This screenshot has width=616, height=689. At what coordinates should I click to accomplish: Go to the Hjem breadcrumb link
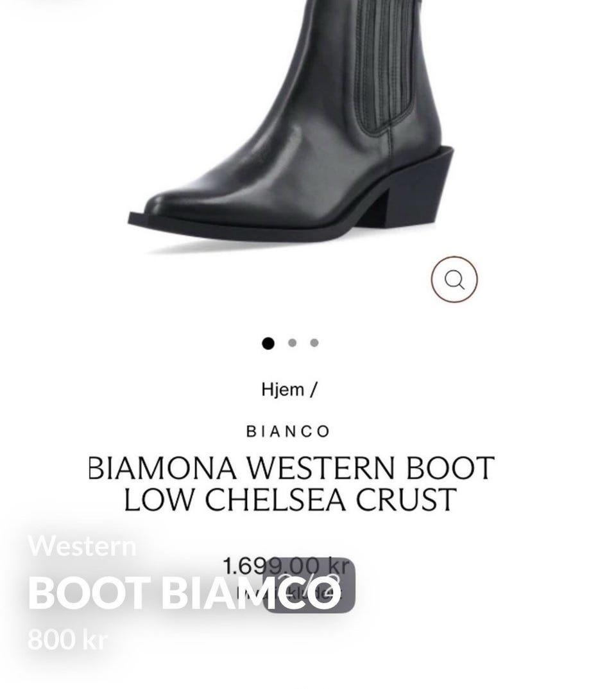point(282,389)
